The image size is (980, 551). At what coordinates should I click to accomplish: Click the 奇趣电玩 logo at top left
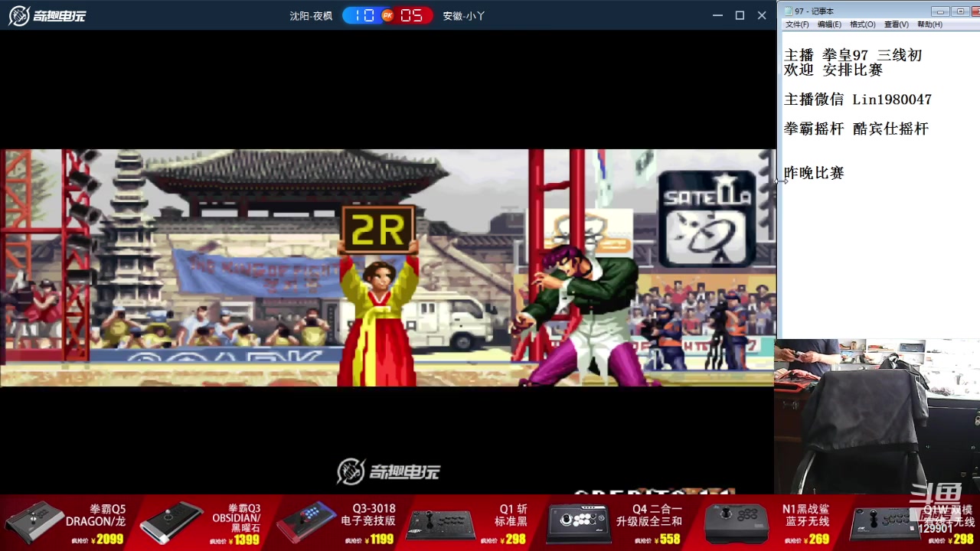point(47,15)
